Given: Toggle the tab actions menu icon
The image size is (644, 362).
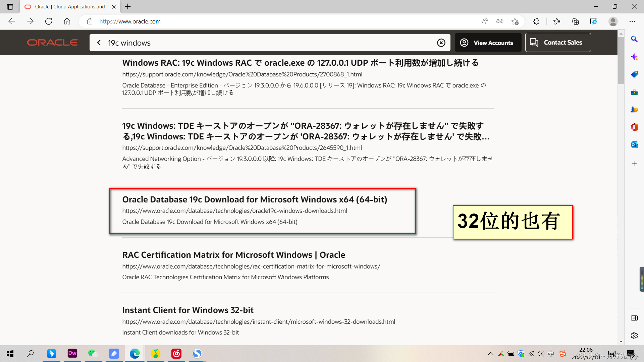Looking at the screenshot, I should point(10,7).
